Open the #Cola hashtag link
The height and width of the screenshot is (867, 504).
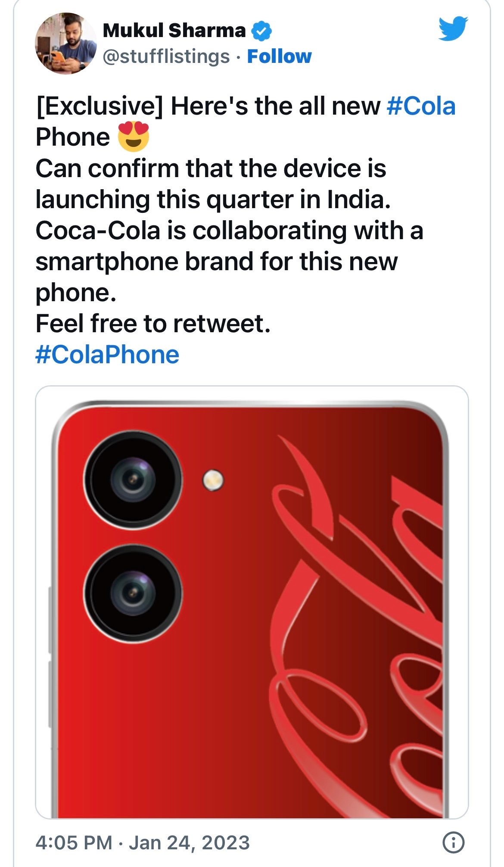click(x=421, y=106)
